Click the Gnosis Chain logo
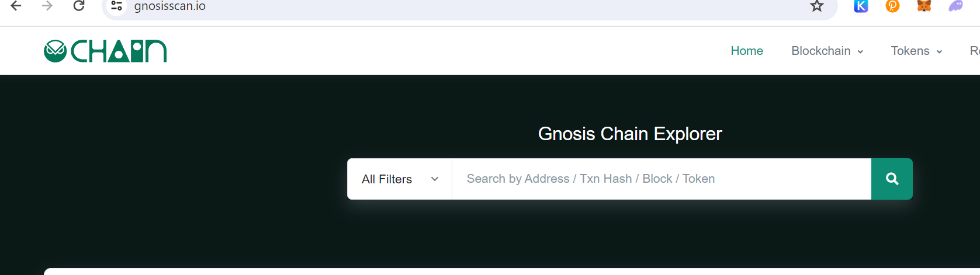Viewport: 980px width, 275px height. click(105, 51)
